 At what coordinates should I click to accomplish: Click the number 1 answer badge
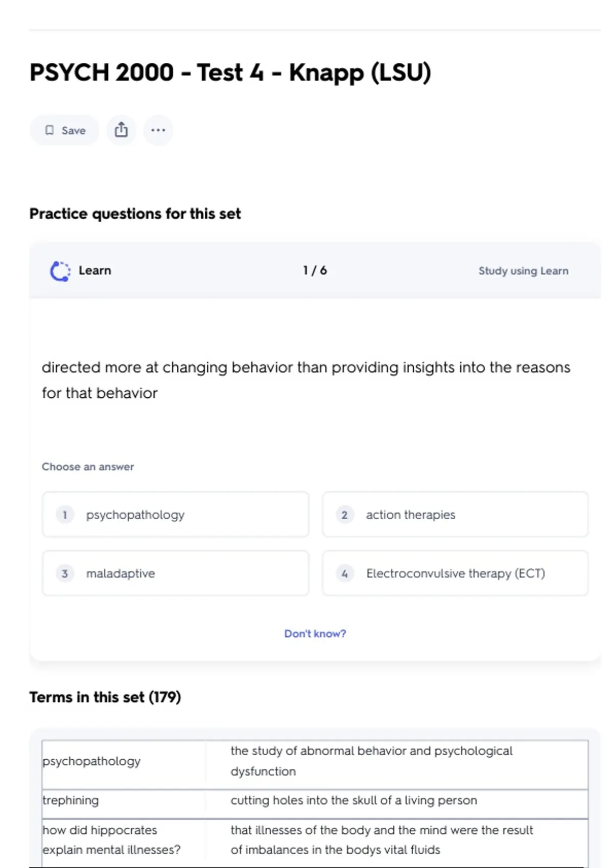click(x=65, y=515)
